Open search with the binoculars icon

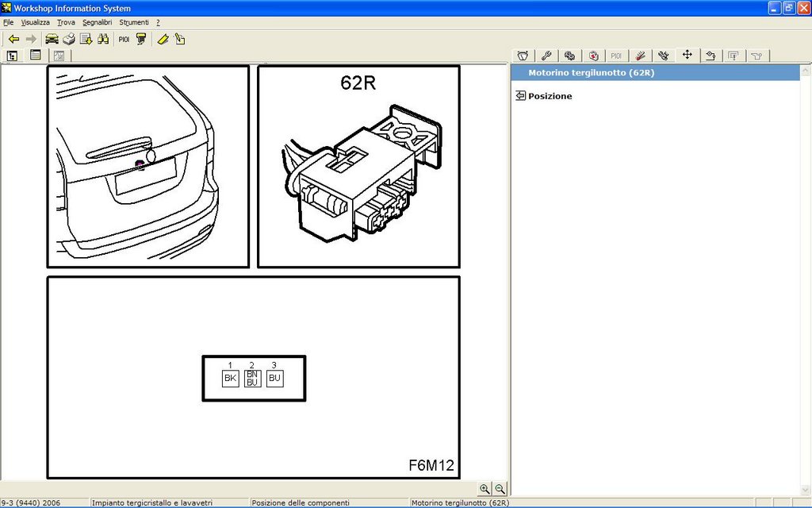coord(103,39)
